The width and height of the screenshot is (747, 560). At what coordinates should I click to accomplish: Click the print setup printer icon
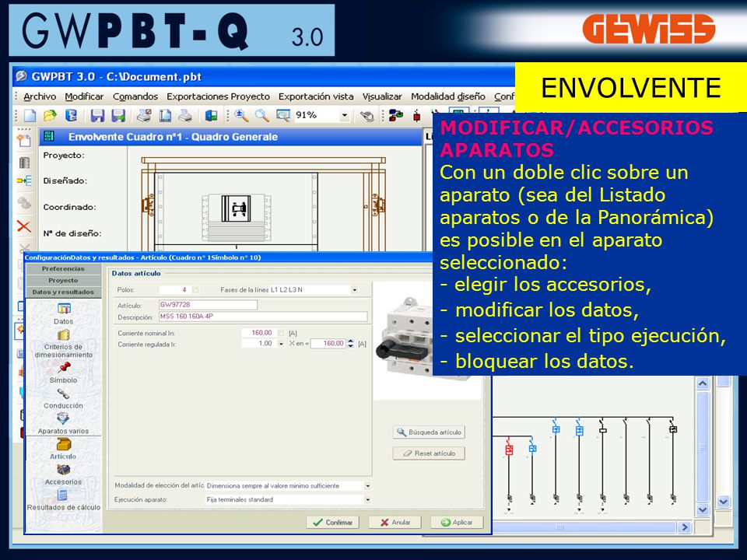(x=145, y=115)
